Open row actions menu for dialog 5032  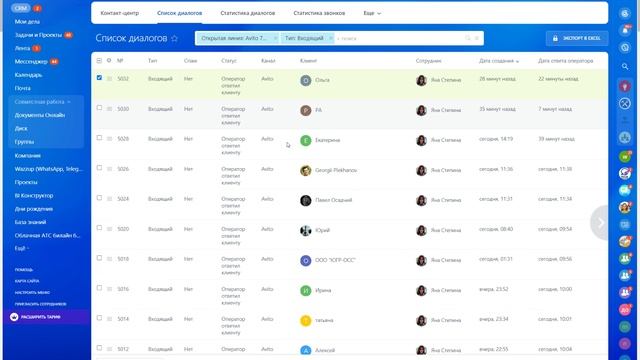tap(109, 78)
